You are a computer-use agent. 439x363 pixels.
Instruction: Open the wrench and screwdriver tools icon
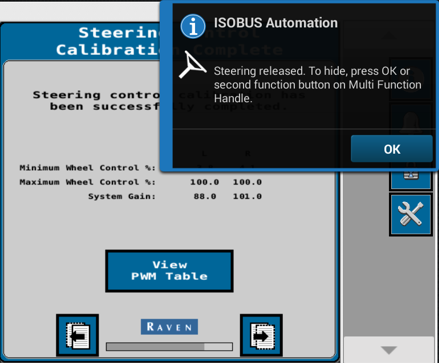tap(411, 215)
